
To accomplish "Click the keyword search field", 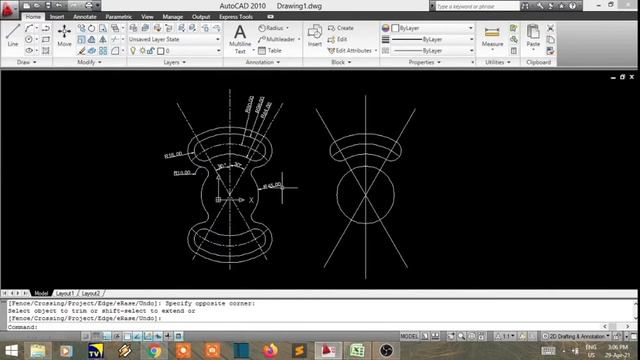I will pos(478,6).
